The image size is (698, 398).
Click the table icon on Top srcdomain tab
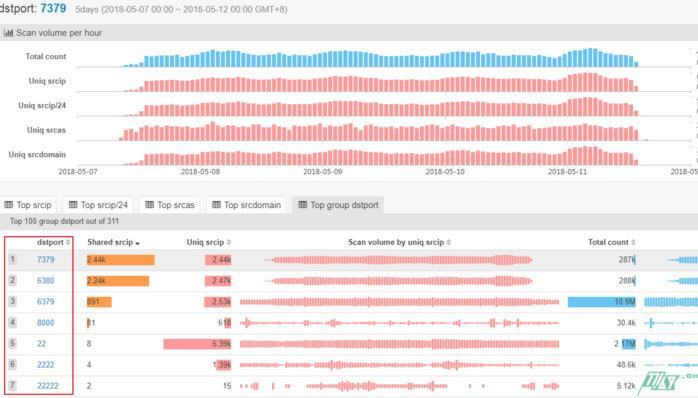(x=216, y=205)
